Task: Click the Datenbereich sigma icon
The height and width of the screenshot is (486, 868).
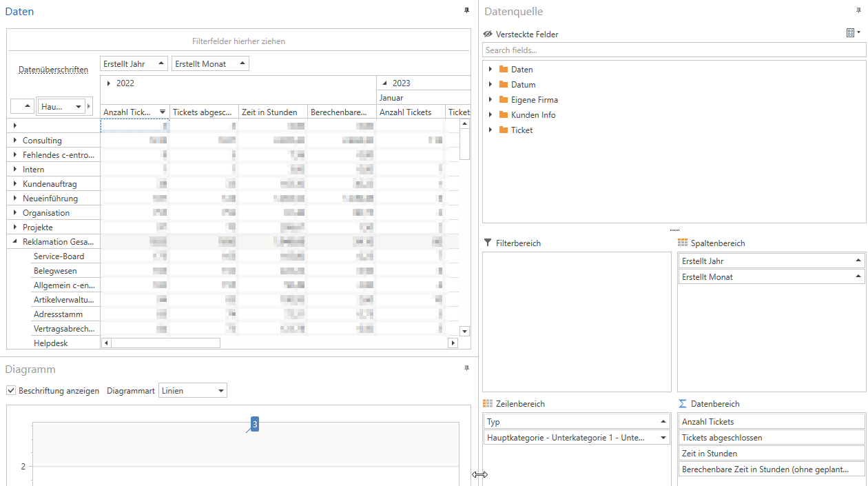Action: coord(683,404)
